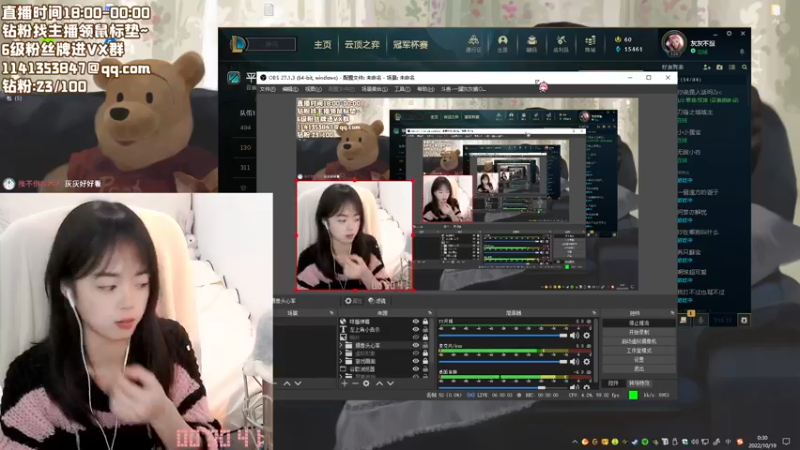800x450 pixels.
Task: Expand the dimmed group below 摄像头
Action: click(x=341, y=354)
